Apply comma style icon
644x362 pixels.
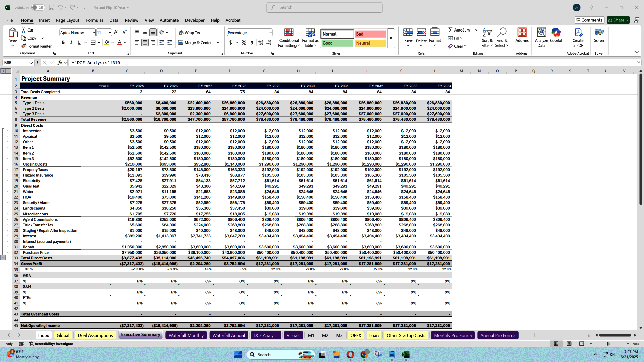(252, 43)
